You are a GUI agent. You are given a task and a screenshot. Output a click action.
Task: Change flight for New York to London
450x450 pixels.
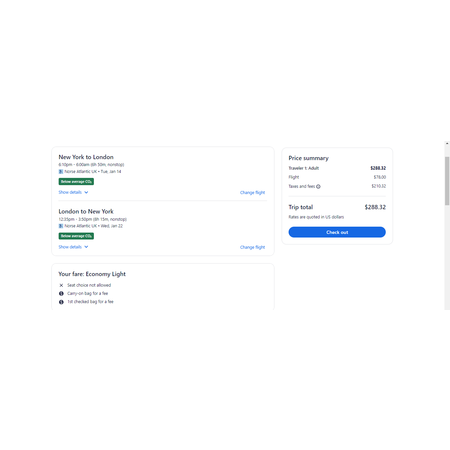[252, 193]
